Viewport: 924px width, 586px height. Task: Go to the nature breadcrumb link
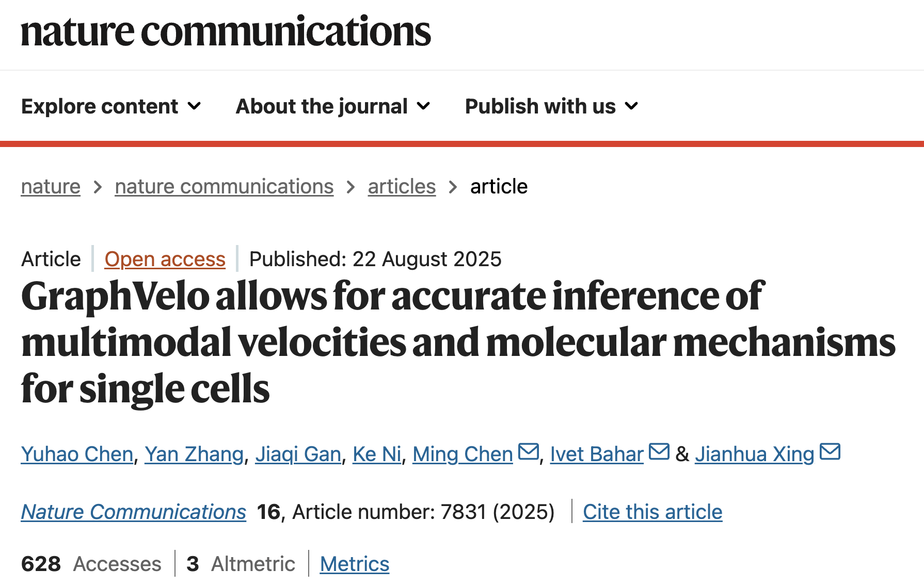(51, 187)
